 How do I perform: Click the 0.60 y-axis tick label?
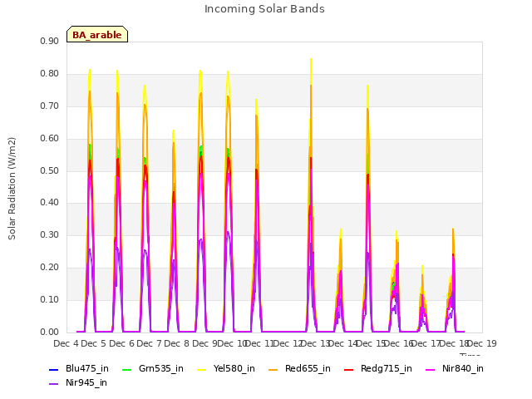tap(50, 139)
